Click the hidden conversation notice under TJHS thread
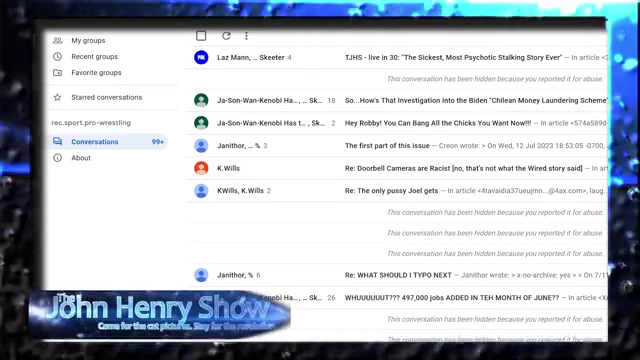 coord(495,79)
